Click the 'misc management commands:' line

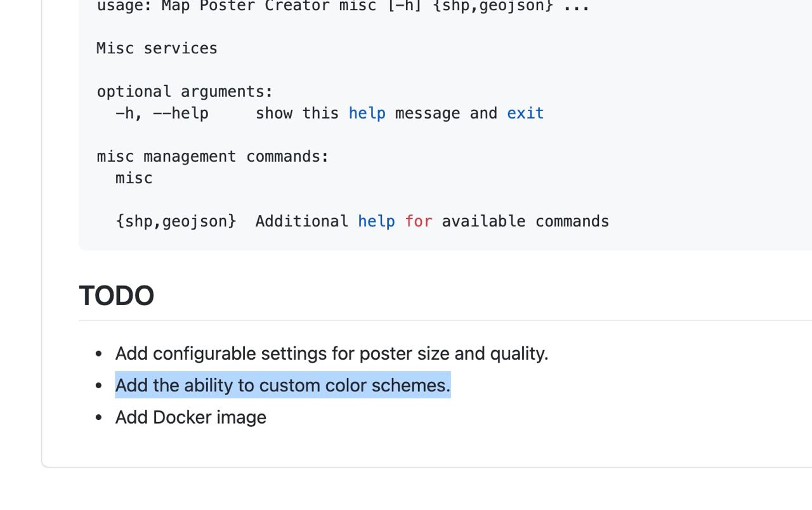click(x=213, y=157)
